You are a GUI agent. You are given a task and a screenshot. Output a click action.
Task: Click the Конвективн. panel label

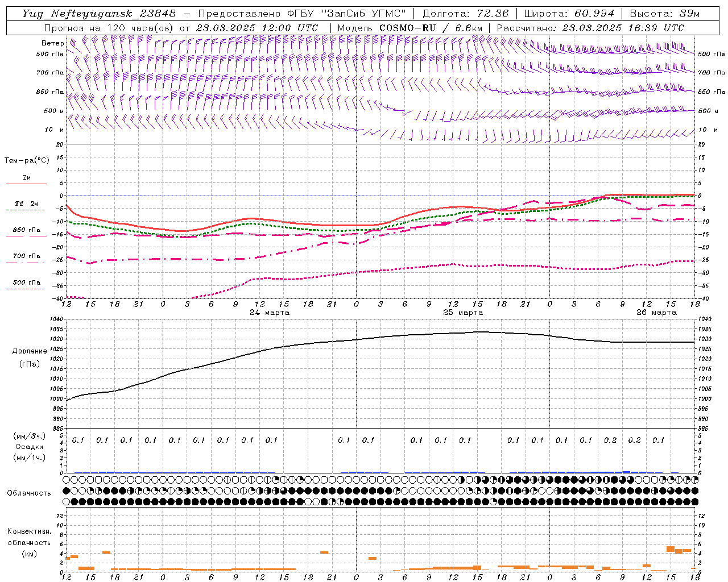pos(30,531)
